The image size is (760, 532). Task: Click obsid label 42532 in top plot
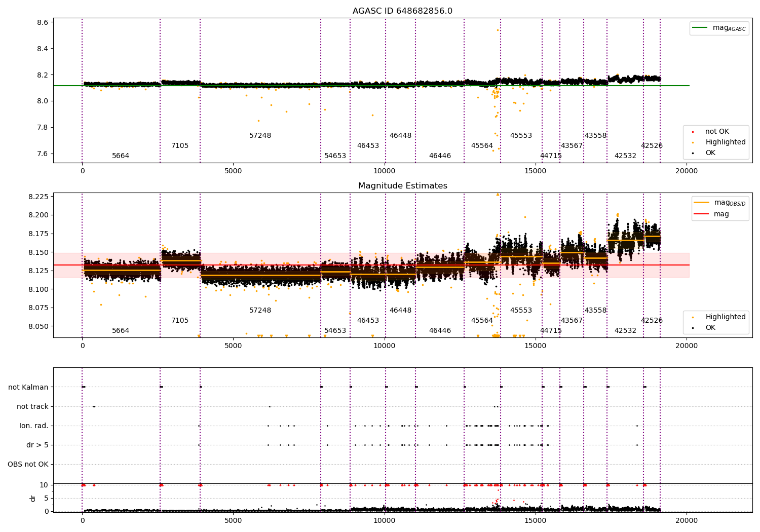click(x=625, y=156)
